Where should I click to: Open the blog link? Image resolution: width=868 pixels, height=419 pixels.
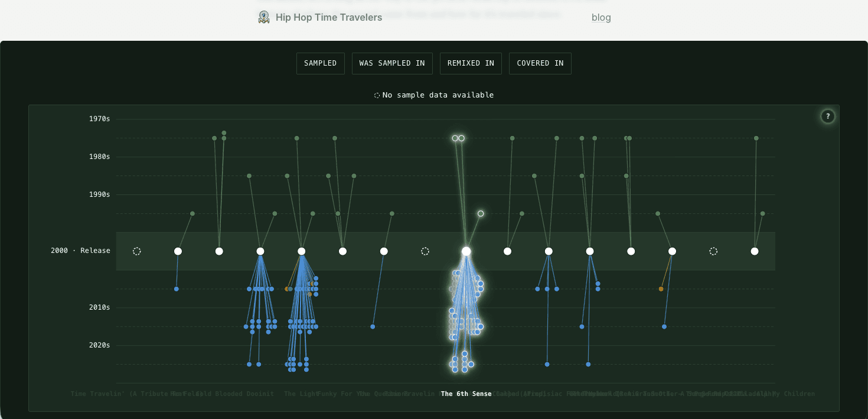601,18
